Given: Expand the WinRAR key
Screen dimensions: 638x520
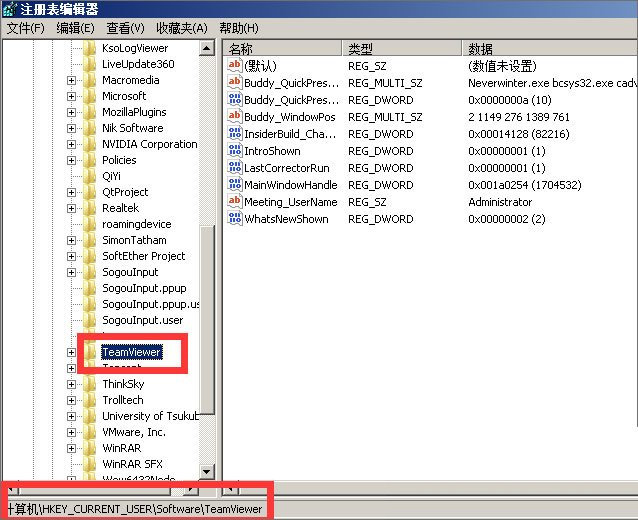Looking at the screenshot, I should click(71, 448).
